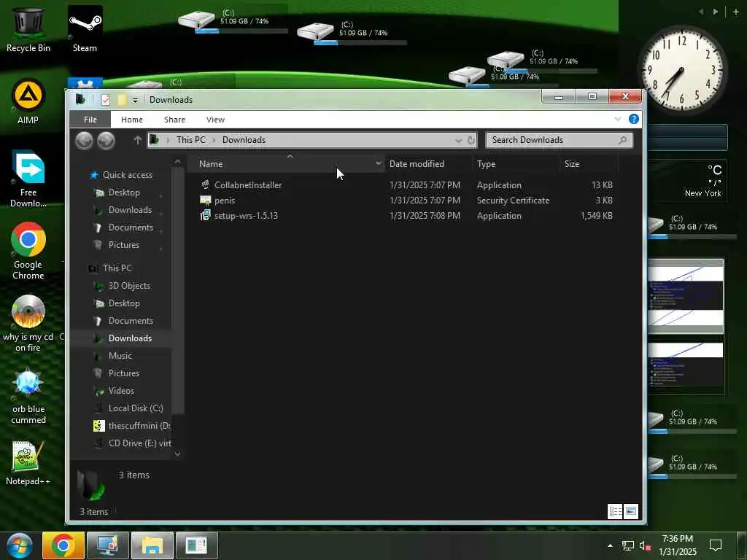Select the setup-wrs-1.5.13 installer icon

tap(205, 215)
